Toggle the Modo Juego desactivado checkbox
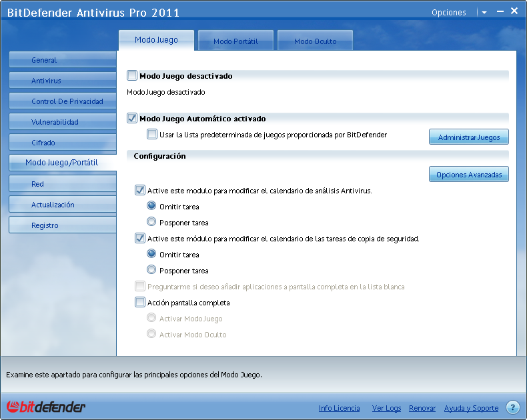The height and width of the screenshot is (420, 527). (132, 75)
